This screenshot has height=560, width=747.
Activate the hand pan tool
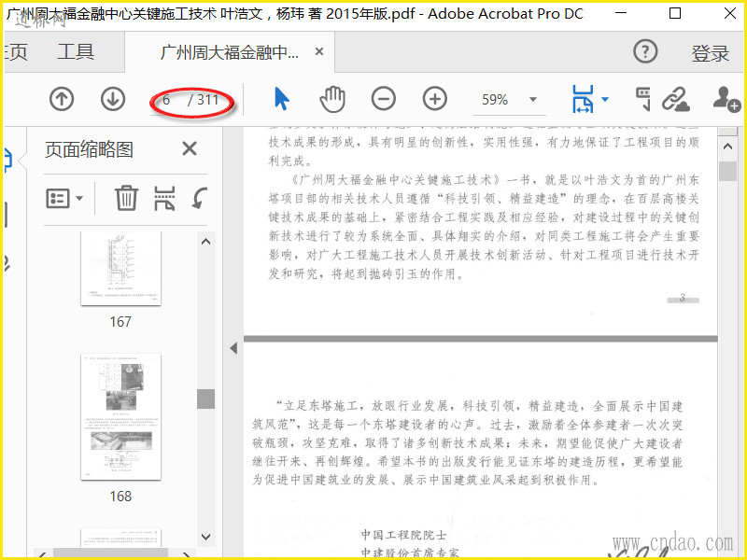click(332, 100)
